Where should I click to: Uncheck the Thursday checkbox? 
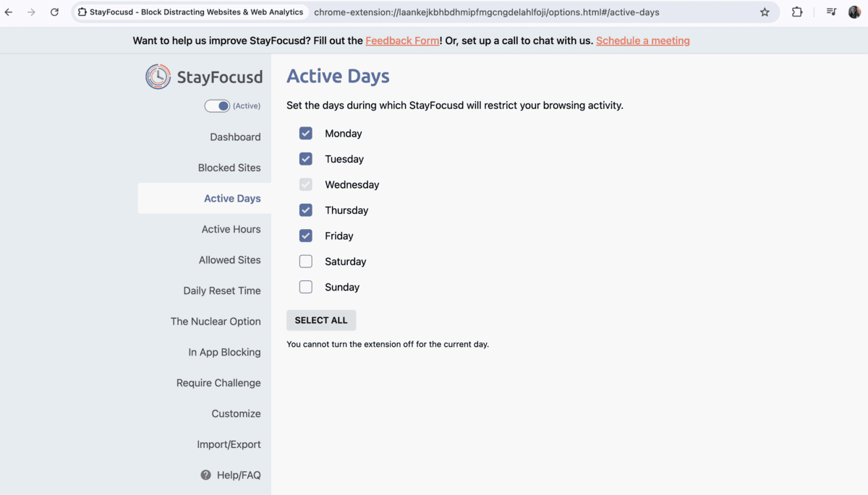(306, 210)
